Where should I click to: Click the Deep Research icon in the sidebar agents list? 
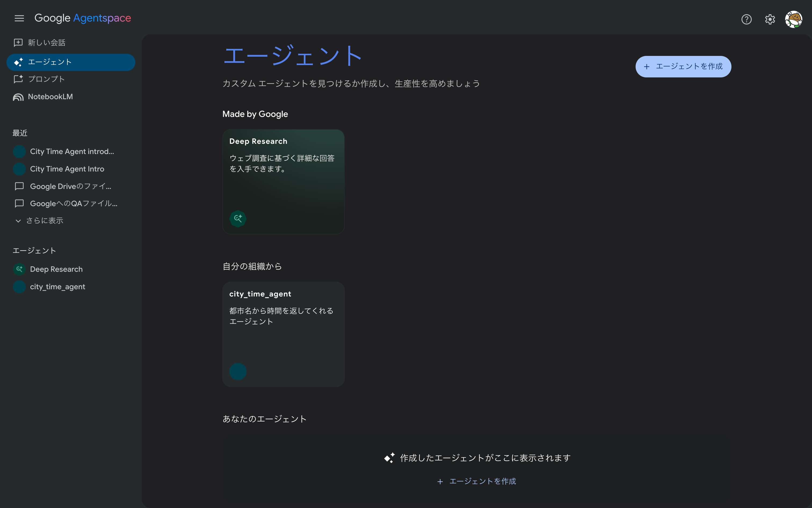19,269
